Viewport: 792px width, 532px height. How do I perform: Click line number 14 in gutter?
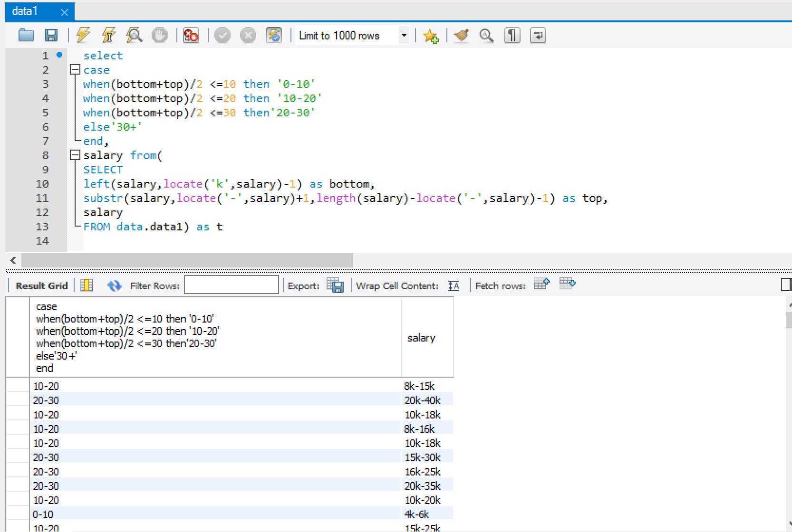(42, 240)
